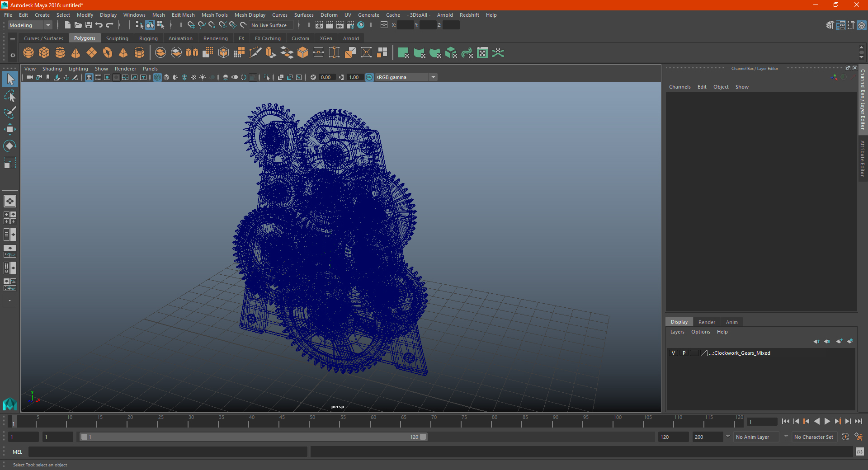This screenshot has width=868, height=470.
Task: Toggle snap to grids magnet icon
Action: (x=191, y=25)
